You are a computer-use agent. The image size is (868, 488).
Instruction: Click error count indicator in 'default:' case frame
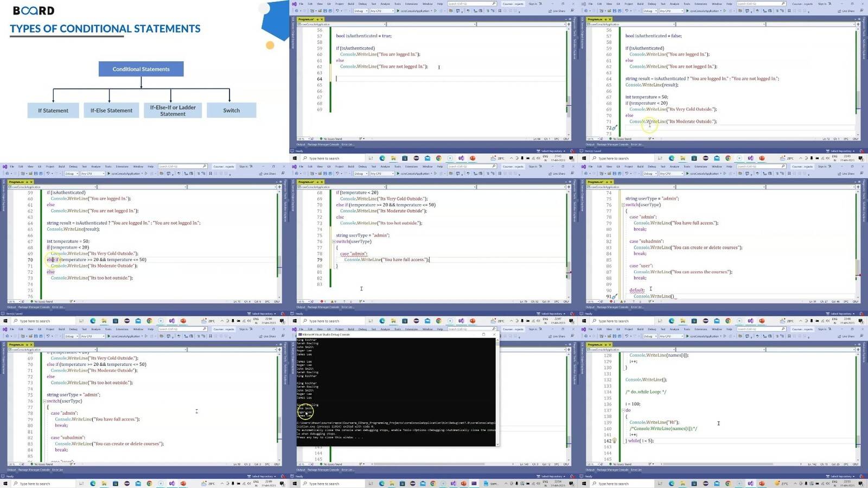[612, 301]
